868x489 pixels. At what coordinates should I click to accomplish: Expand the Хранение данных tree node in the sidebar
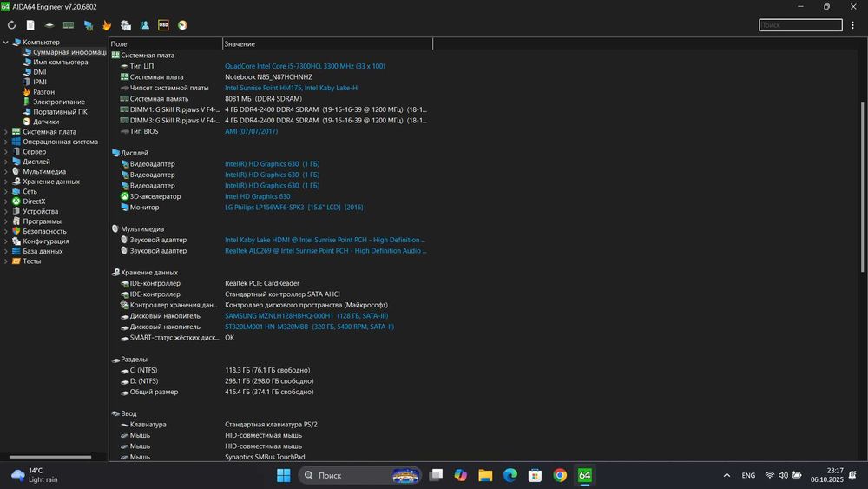pyautogui.click(x=5, y=182)
